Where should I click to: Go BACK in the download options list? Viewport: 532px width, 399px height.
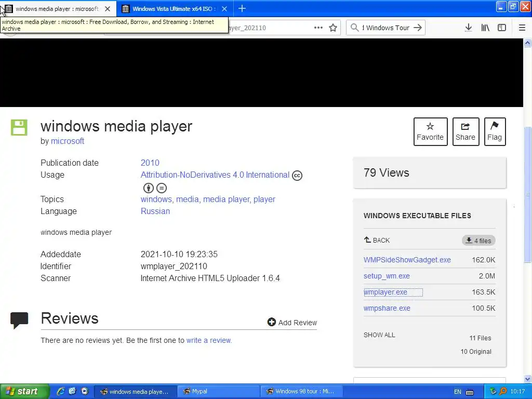377,240
